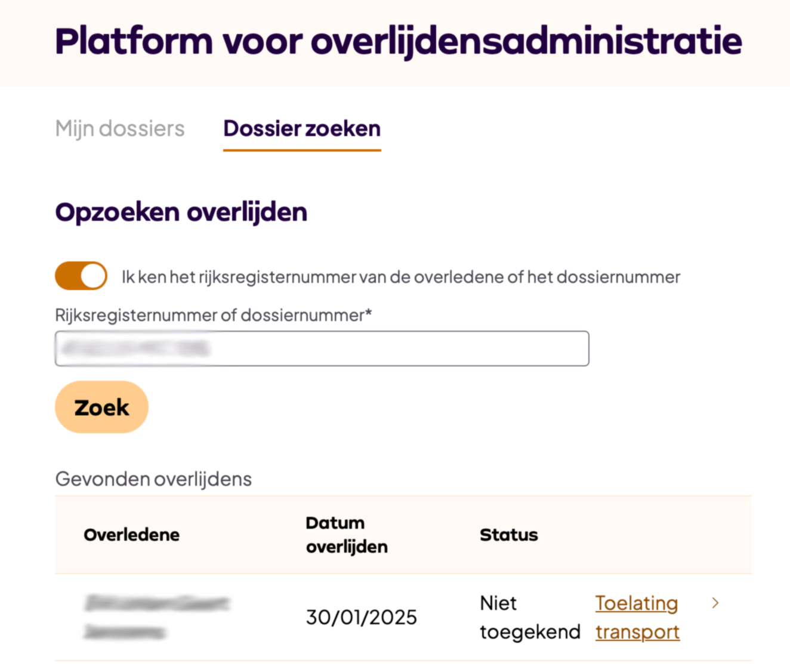Click the 30/01/2025 date cell
Screen dimensions: 790x672
(x=361, y=617)
